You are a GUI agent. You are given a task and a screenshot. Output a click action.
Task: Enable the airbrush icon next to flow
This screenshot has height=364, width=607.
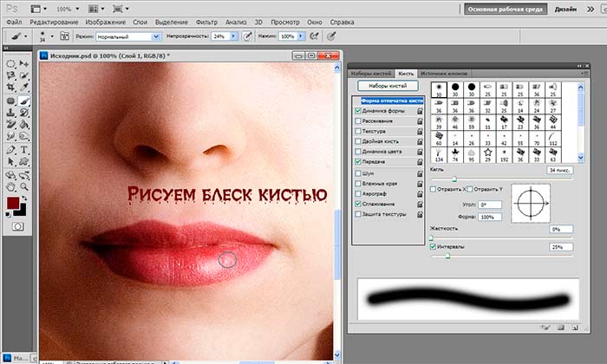pos(314,36)
